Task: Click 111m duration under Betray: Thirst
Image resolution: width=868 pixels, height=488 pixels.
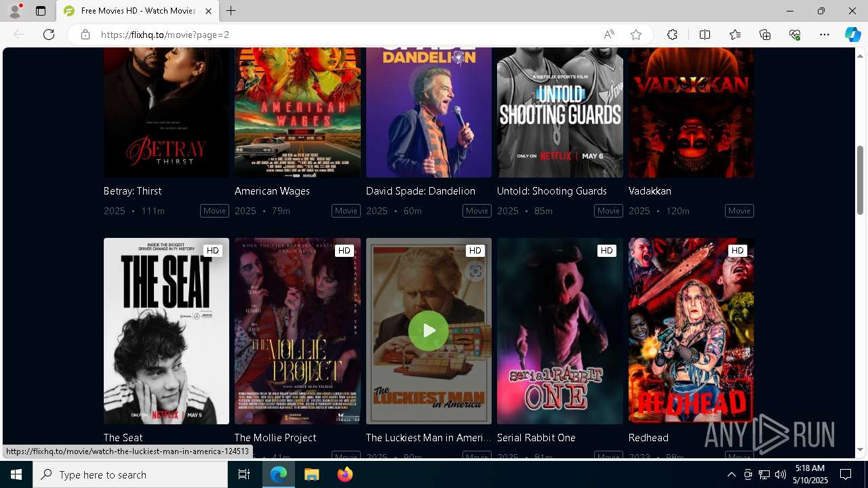Action: (153, 211)
